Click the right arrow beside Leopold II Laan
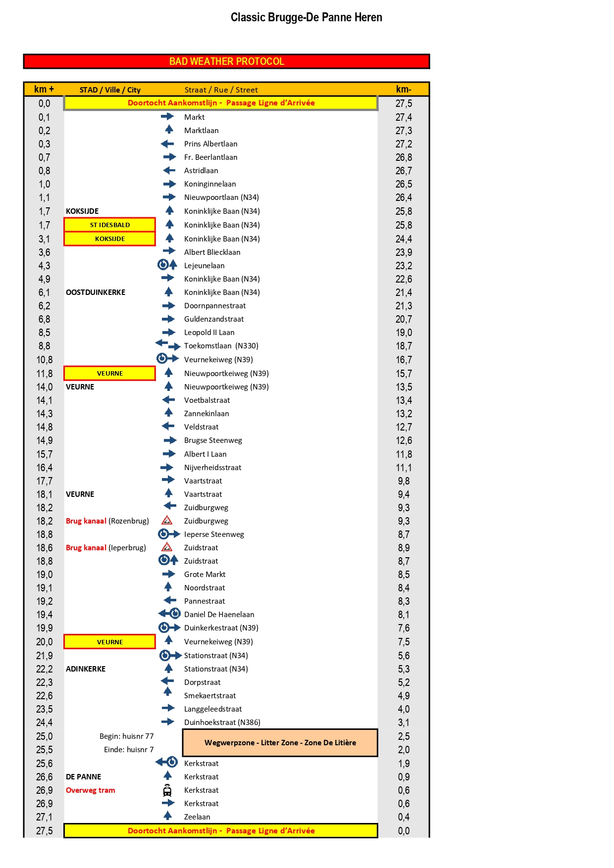The image size is (614, 868). [169, 332]
